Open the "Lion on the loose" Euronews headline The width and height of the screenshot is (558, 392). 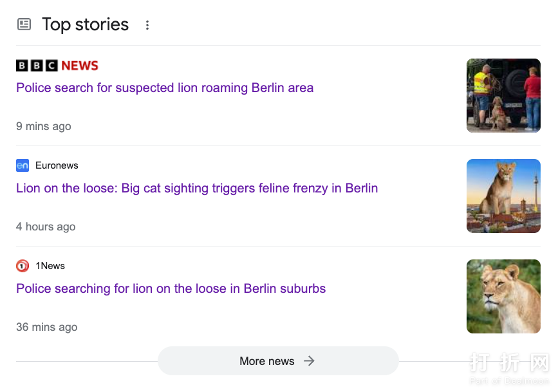(197, 188)
